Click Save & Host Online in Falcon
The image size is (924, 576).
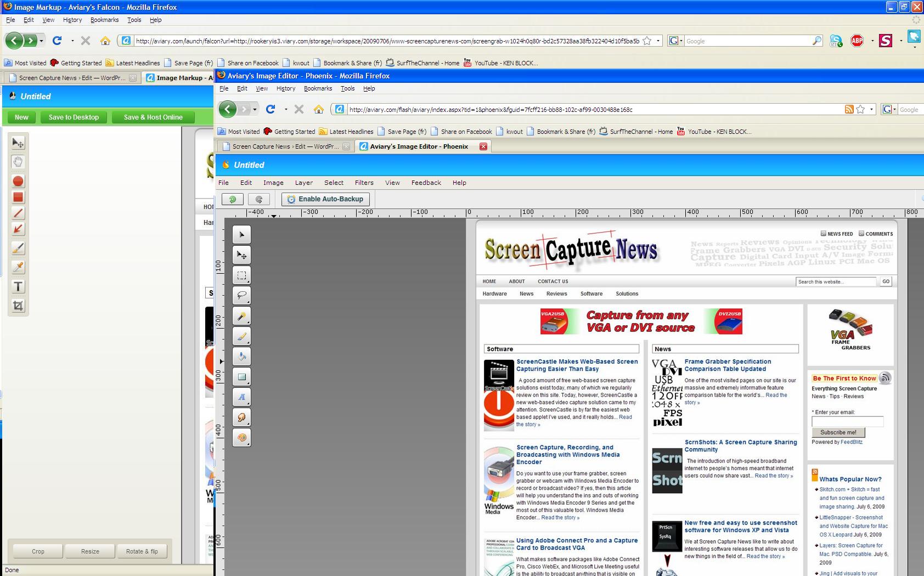pyautogui.click(x=153, y=117)
